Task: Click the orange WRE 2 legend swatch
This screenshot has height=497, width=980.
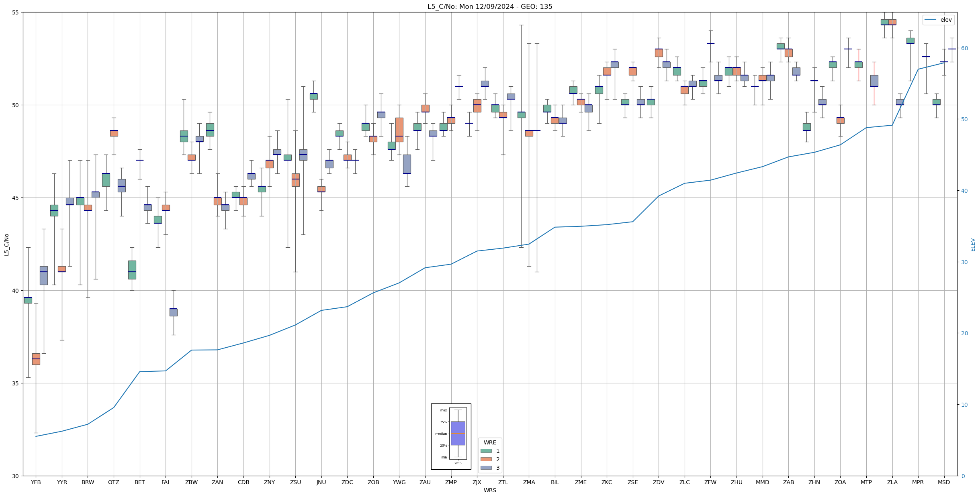Action: point(486,459)
